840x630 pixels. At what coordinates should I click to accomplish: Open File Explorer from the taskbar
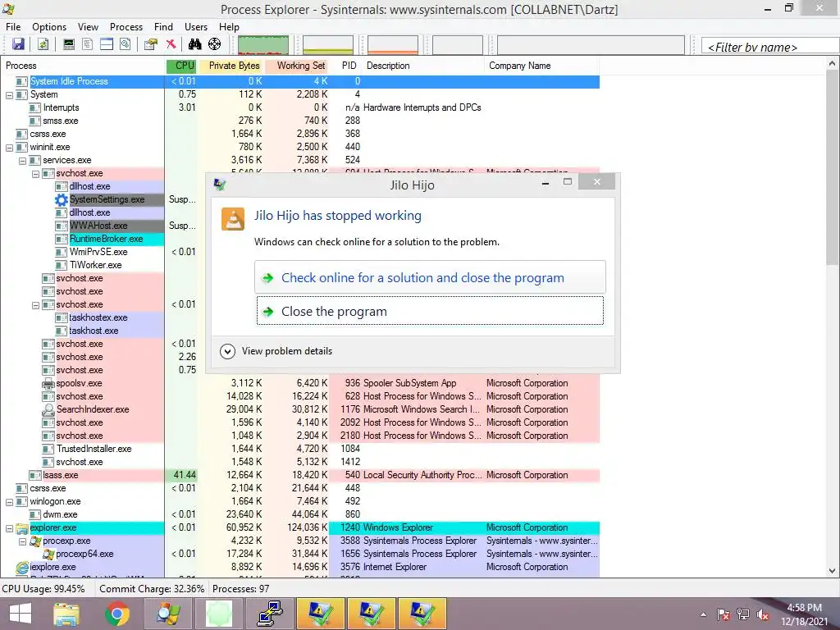[66, 614]
